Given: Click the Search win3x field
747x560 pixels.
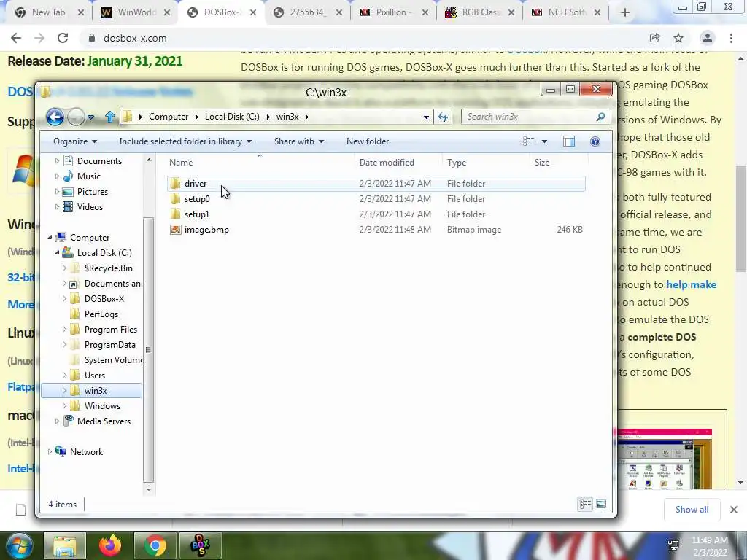Looking at the screenshot, I should [x=530, y=117].
